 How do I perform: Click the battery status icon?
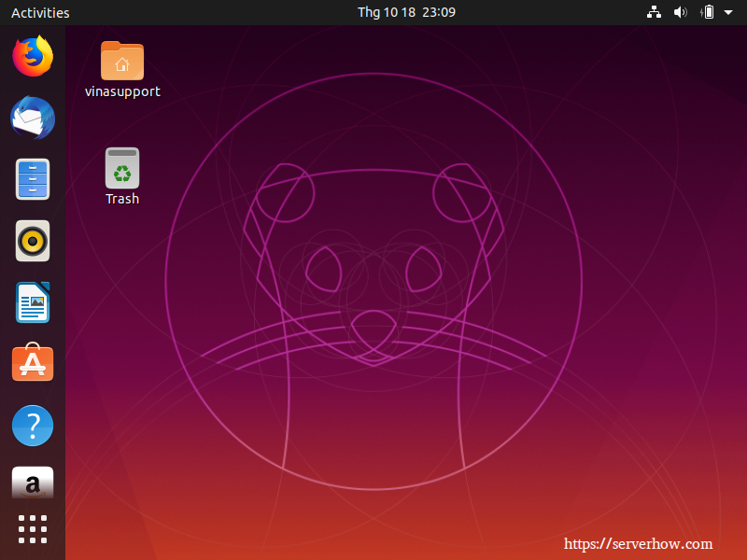[x=707, y=12]
